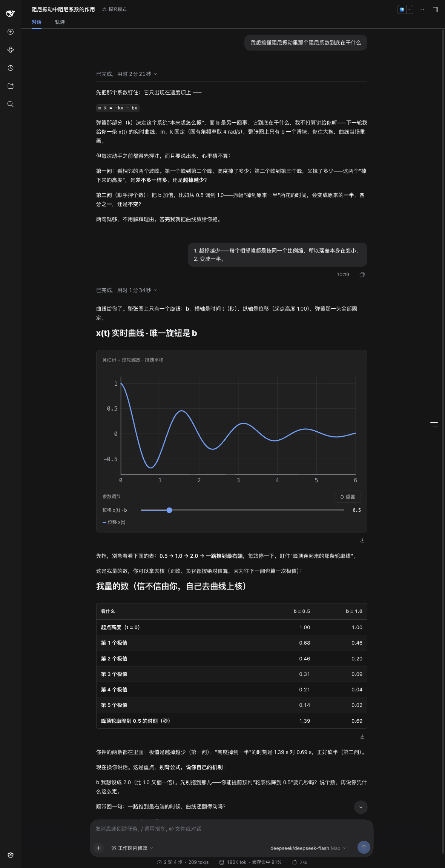Click the equation code 'm ẍ = −kx − bẋ'
The height and width of the screenshot is (868, 445).
pyautogui.click(x=118, y=108)
